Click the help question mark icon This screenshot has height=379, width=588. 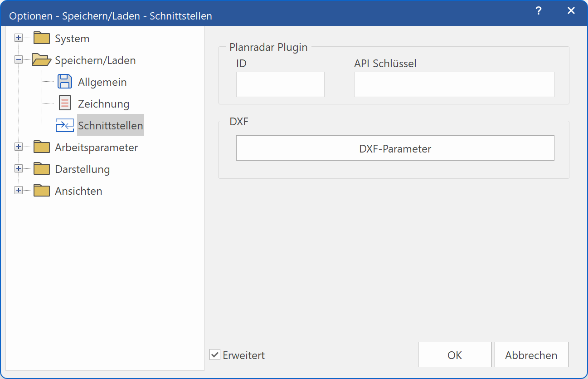pos(538,11)
